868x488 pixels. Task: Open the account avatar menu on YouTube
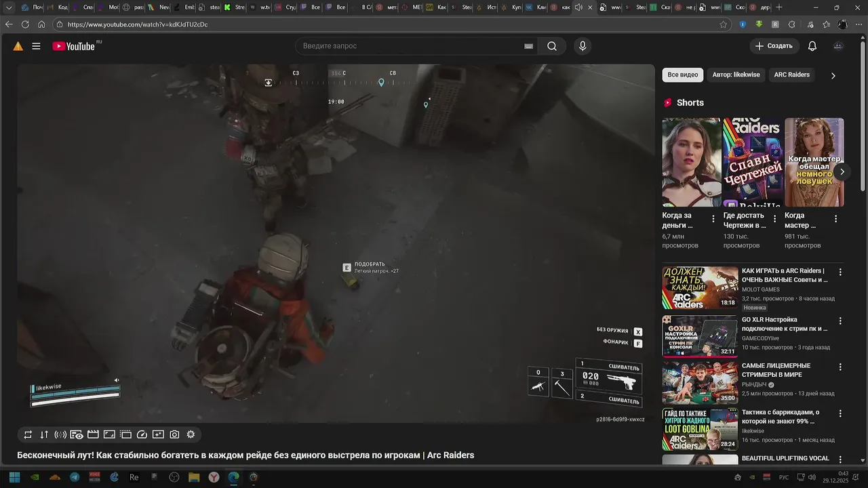coord(838,46)
